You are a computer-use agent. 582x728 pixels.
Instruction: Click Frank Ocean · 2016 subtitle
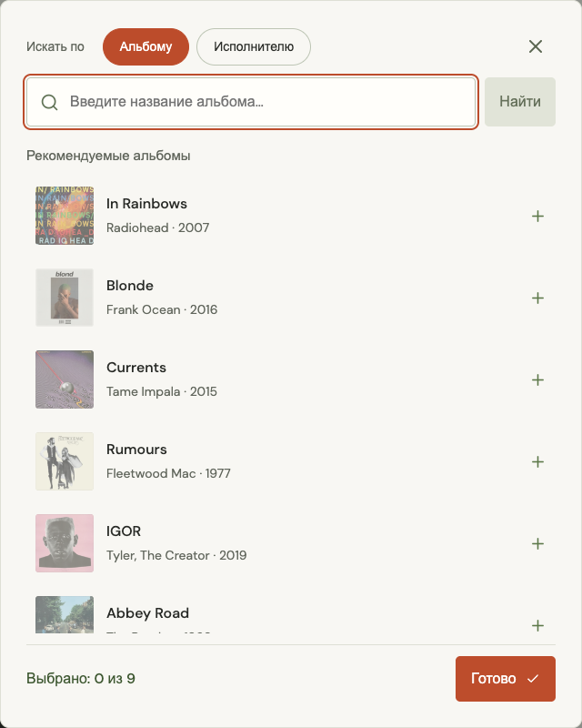[x=162, y=309]
